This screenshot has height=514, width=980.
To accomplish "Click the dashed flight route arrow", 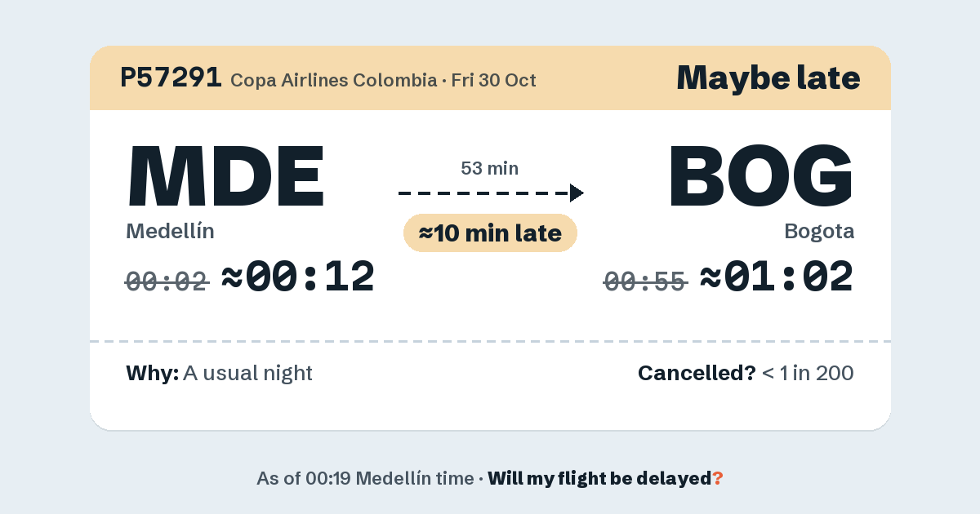I will [491, 193].
